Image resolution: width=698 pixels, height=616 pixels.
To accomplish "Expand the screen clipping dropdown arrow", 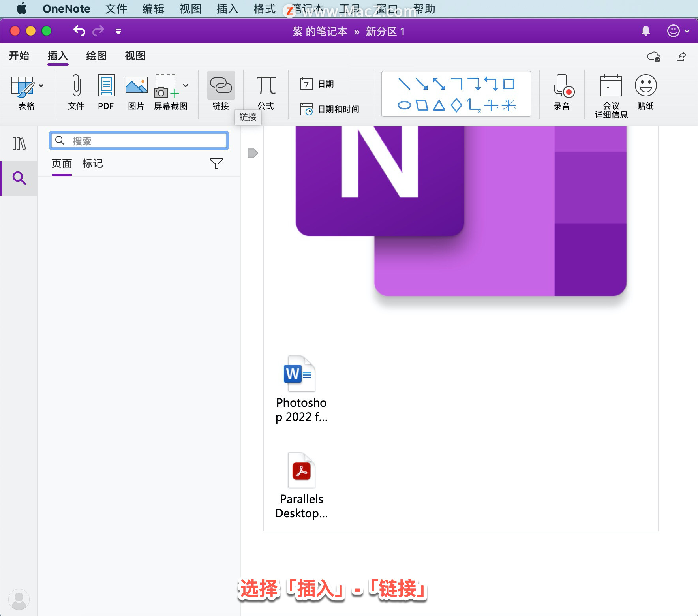I will (x=186, y=86).
